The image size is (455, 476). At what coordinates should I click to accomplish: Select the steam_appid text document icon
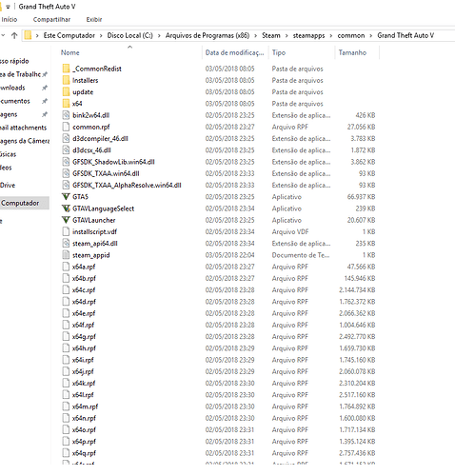(x=66, y=255)
